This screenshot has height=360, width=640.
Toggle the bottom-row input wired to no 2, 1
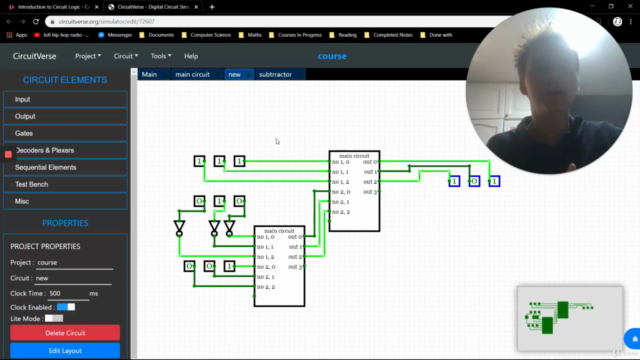(x=209, y=266)
